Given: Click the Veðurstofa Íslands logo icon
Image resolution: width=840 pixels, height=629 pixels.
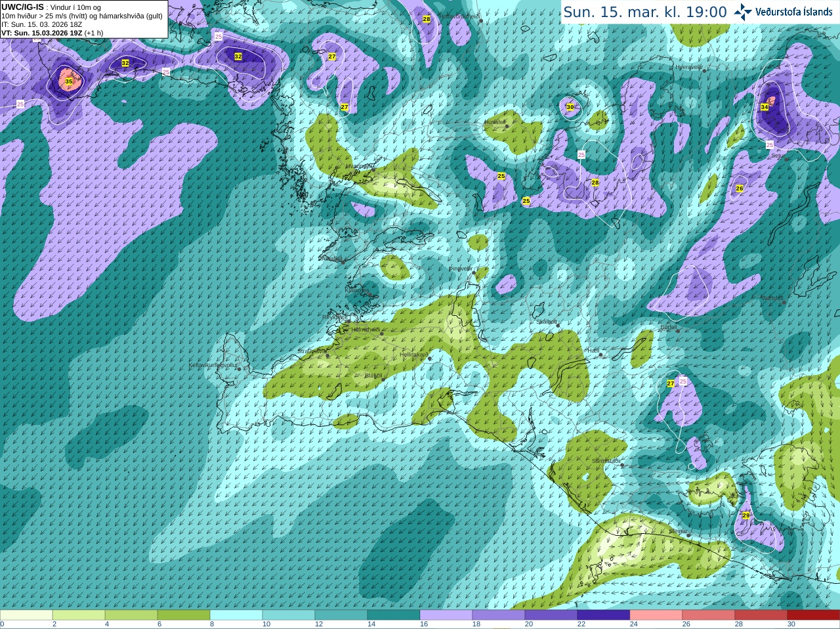Looking at the screenshot, I should 743,12.
